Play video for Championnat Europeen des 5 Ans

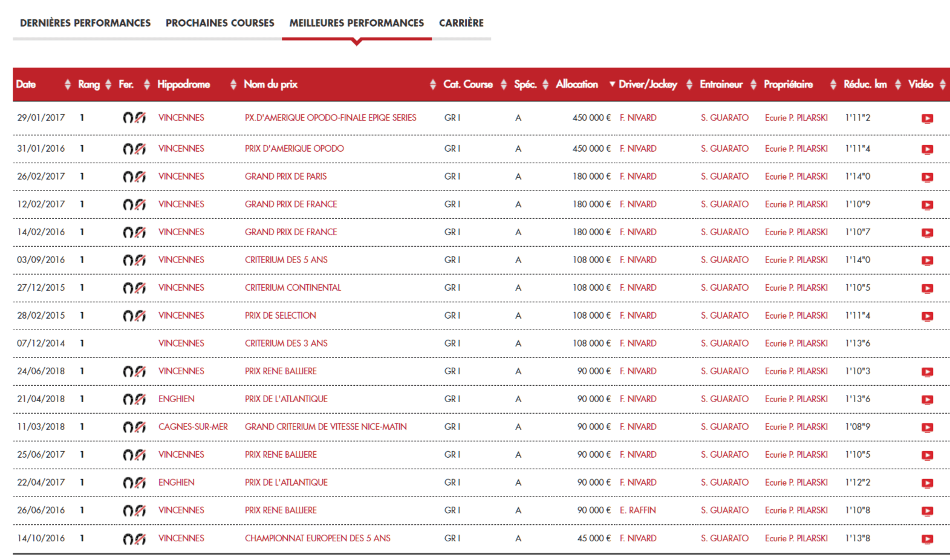click(x=927, y=539)
